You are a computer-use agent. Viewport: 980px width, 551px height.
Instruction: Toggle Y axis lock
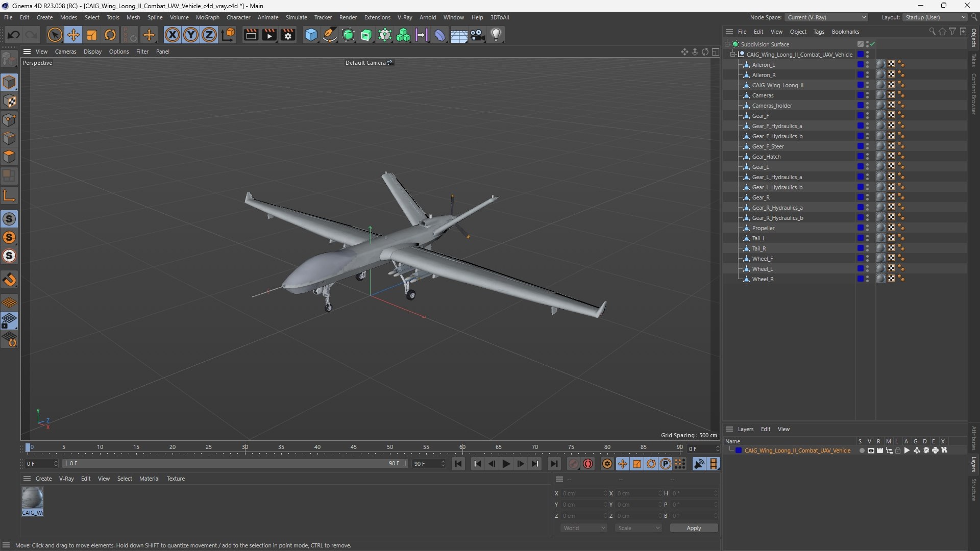click(x=191, y=35)
